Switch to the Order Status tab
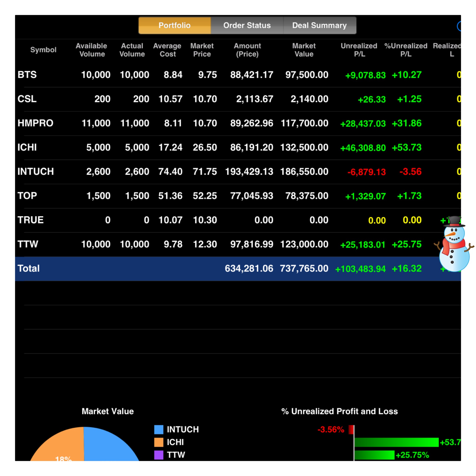 point(247,25)
